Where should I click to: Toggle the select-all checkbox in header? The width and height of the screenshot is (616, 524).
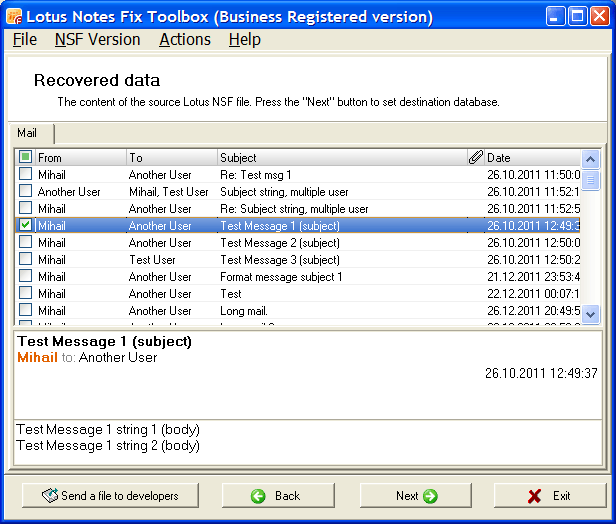click(26, 157)
